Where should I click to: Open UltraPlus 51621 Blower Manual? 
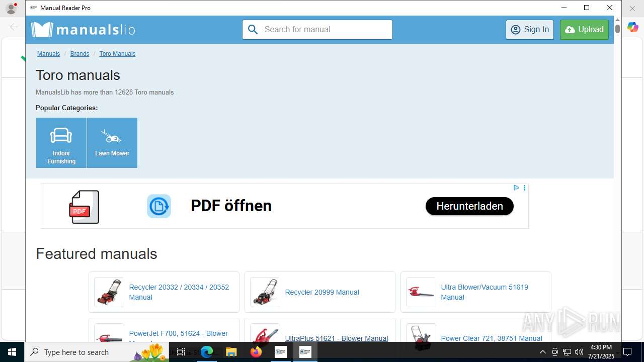coord(337,338)
